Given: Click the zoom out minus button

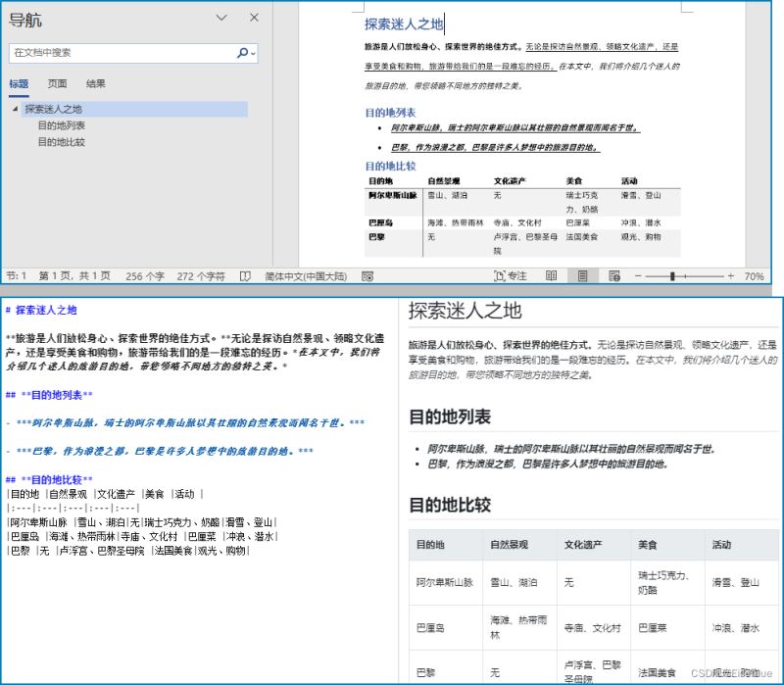Looking at the screenshot, I should click(x=638, y=276).
